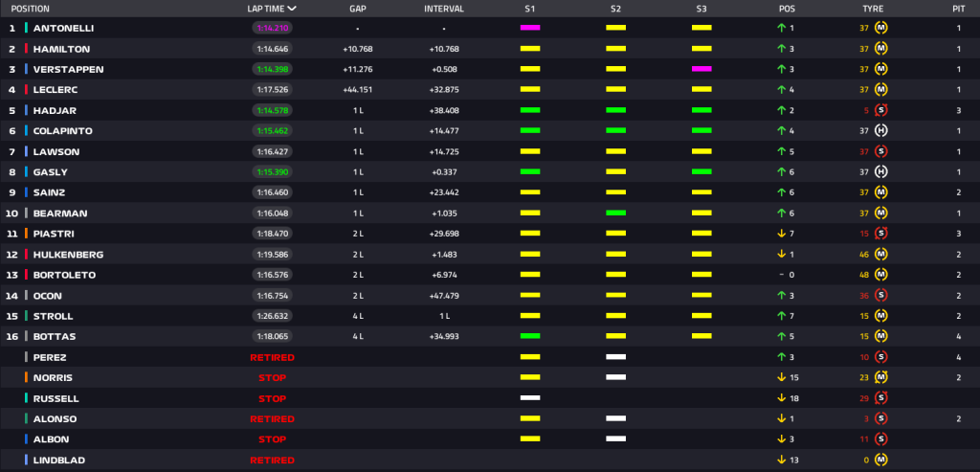Click the S2 column header

[x=615, y=9]
